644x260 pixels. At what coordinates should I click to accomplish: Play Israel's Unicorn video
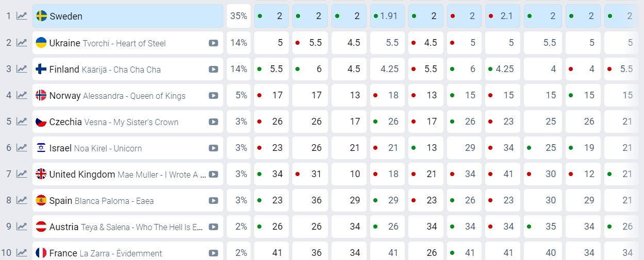213,148
